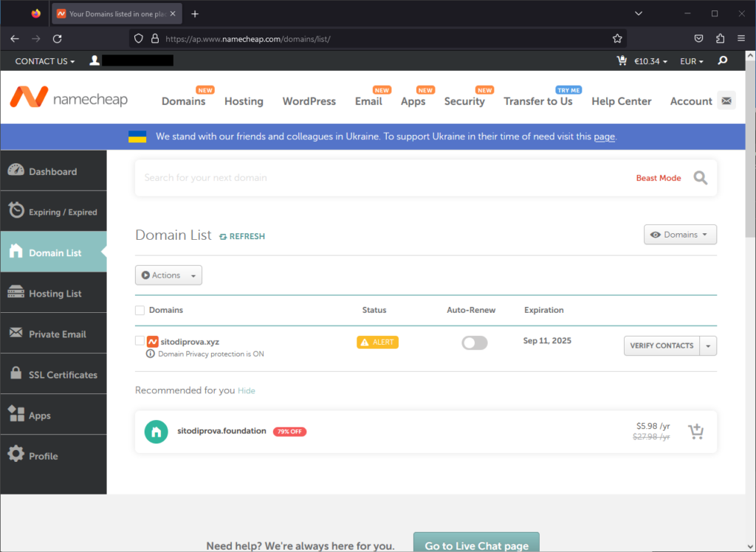Open the Apps top navigation menu
756x552 pixels.
[413, 101]
